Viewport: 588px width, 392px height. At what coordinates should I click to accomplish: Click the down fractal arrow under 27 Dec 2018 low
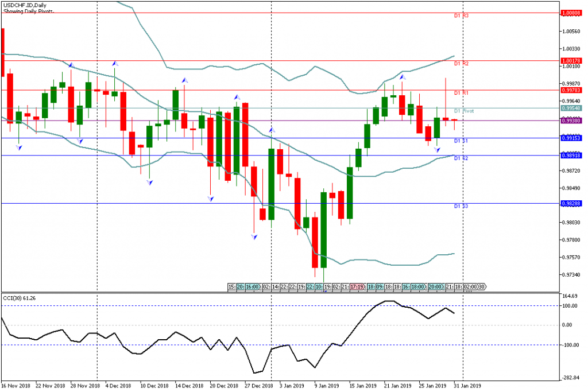click(x=254, y=236)
